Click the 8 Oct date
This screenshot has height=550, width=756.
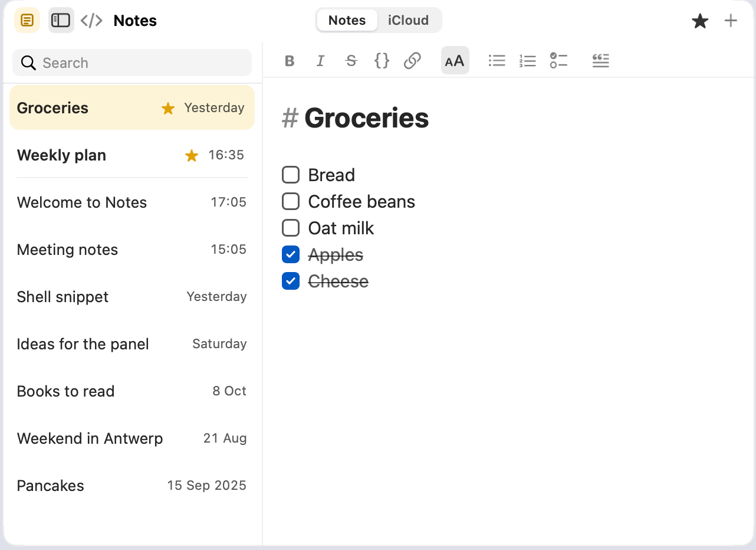229,391
